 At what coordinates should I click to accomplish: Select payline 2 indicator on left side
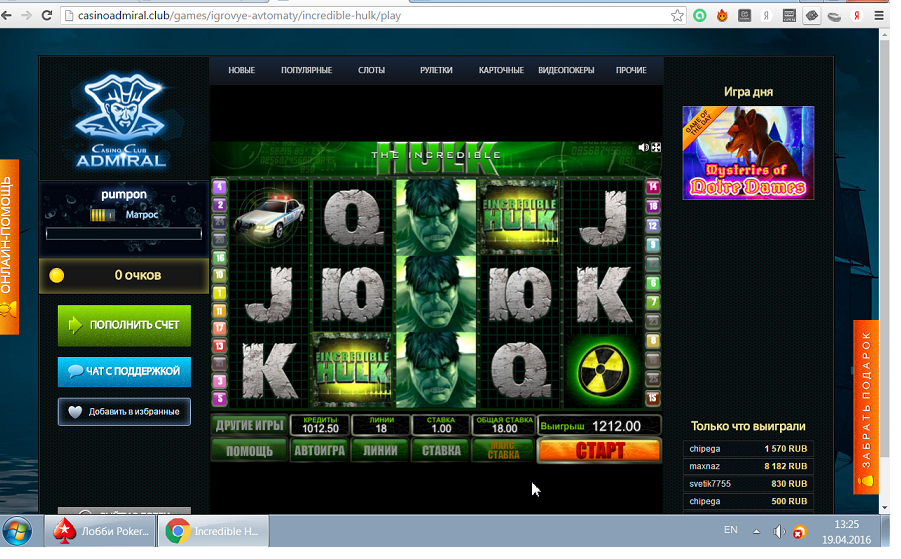220,205
